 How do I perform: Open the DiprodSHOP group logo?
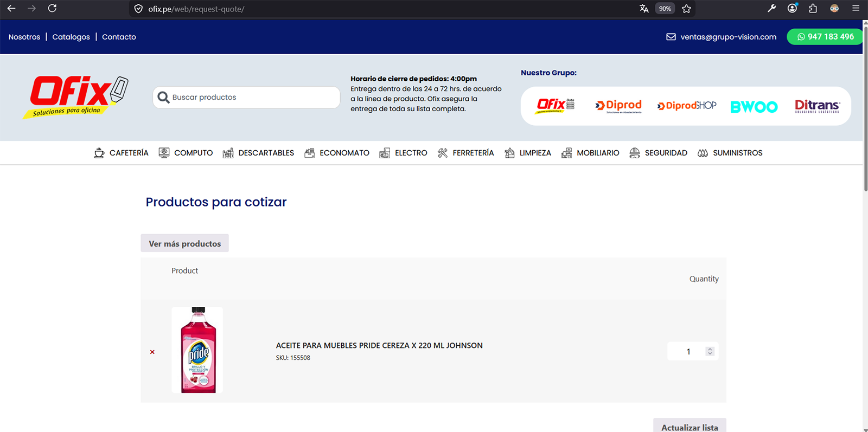pyautogui.click(x=687, y=106)
